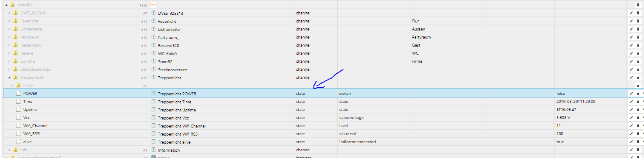Edit the Treppenlicht channel object
The image size is (644, 158).
point(631,78)
